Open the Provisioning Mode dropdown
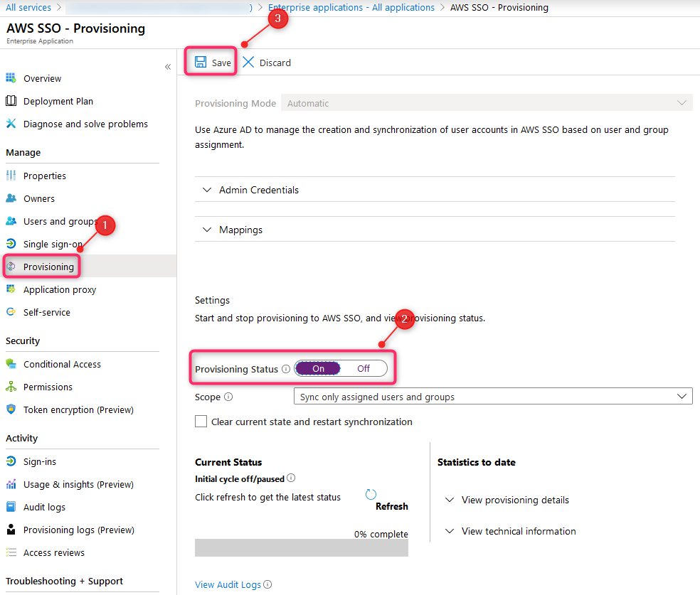 [x=487, y=103]
